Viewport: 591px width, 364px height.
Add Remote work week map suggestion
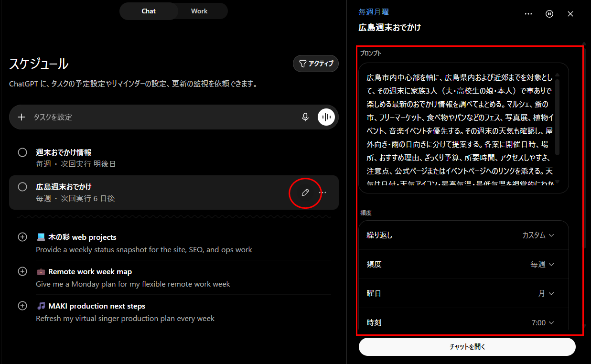[22, 271]
